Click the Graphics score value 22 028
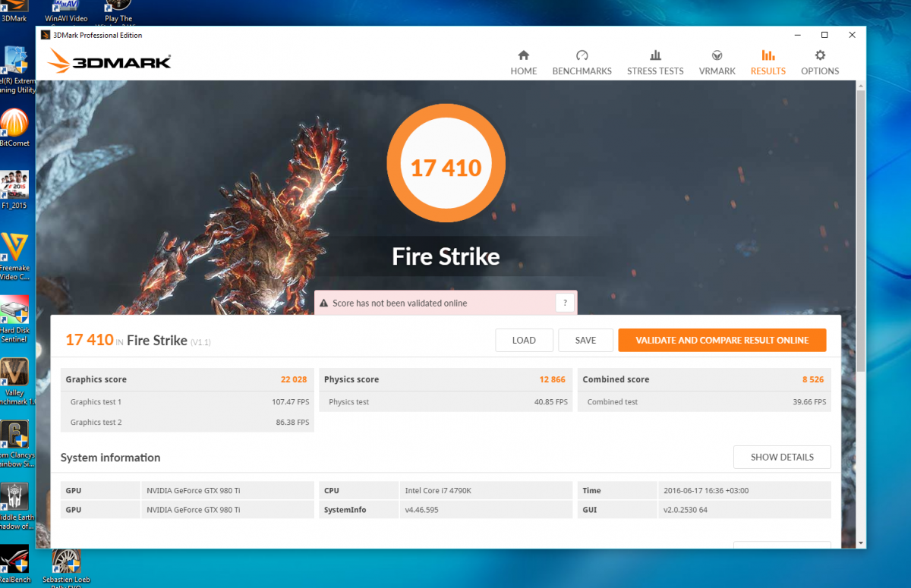This screenshot has width=911, height=588. [294, 379]
